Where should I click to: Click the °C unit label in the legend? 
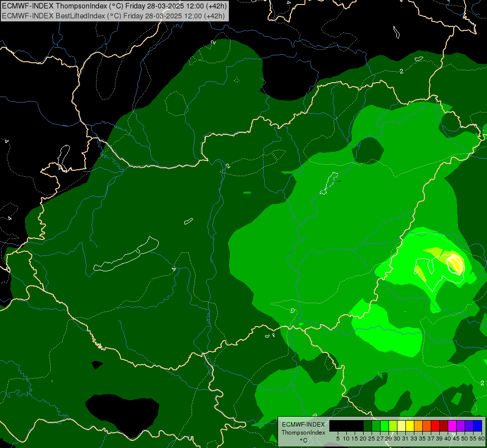click(x=304, y=440)
